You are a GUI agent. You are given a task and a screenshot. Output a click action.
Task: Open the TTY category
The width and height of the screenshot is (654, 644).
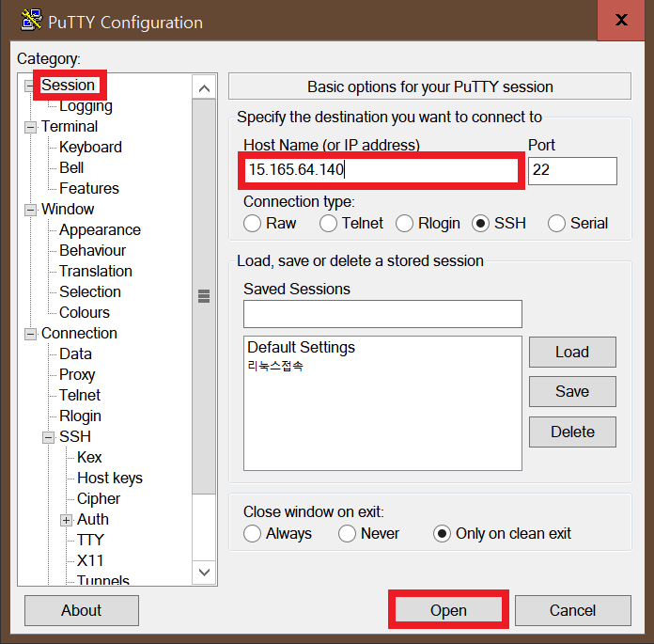[x=90, y=540]
